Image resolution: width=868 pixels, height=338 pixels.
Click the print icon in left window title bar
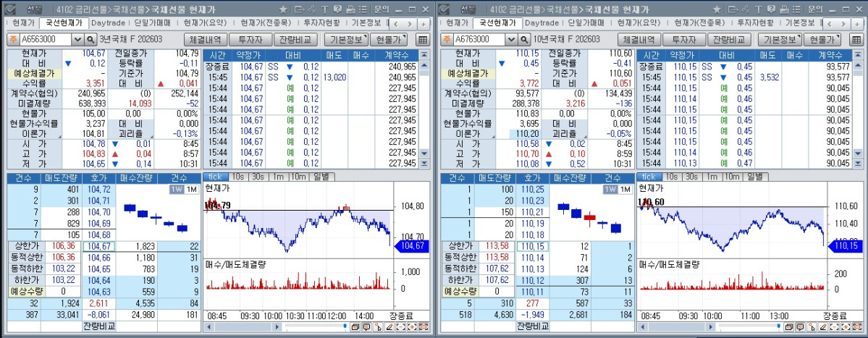click(x=350, y=9)
